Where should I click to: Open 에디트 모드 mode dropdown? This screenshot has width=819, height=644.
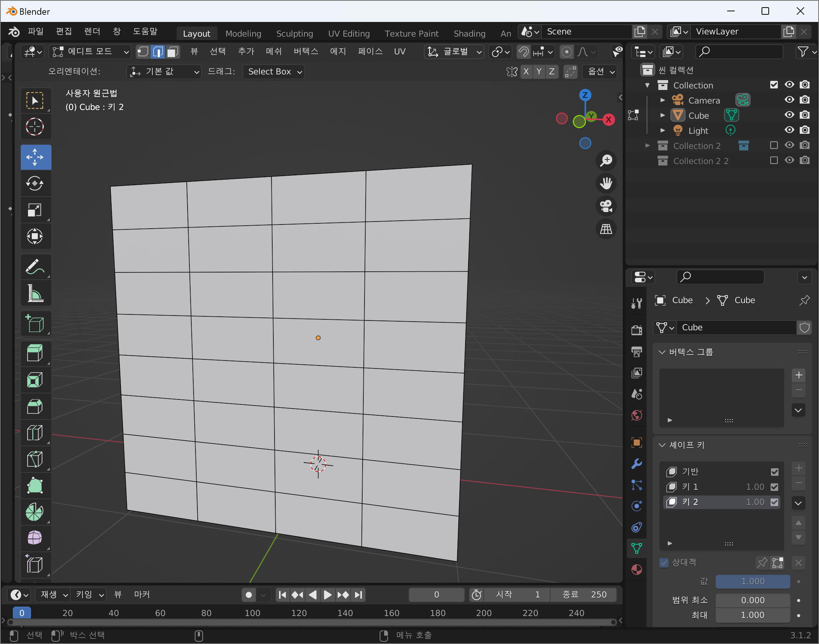point(90,52)
